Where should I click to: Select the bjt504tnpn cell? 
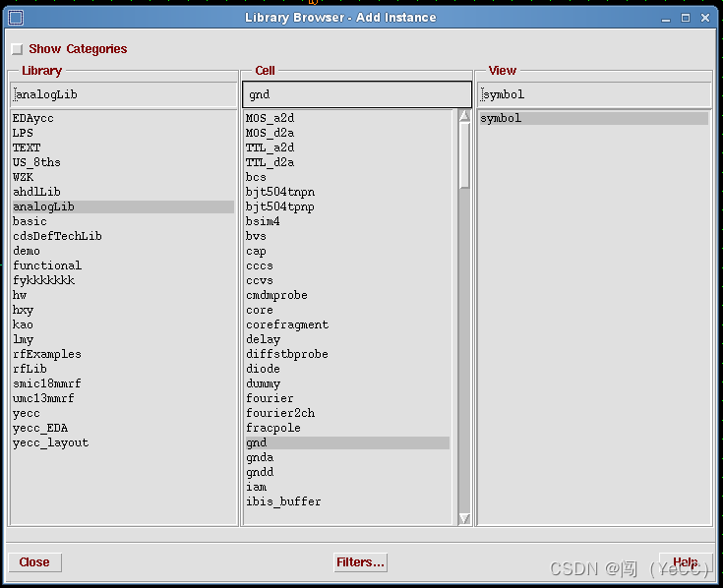[280, 192]
